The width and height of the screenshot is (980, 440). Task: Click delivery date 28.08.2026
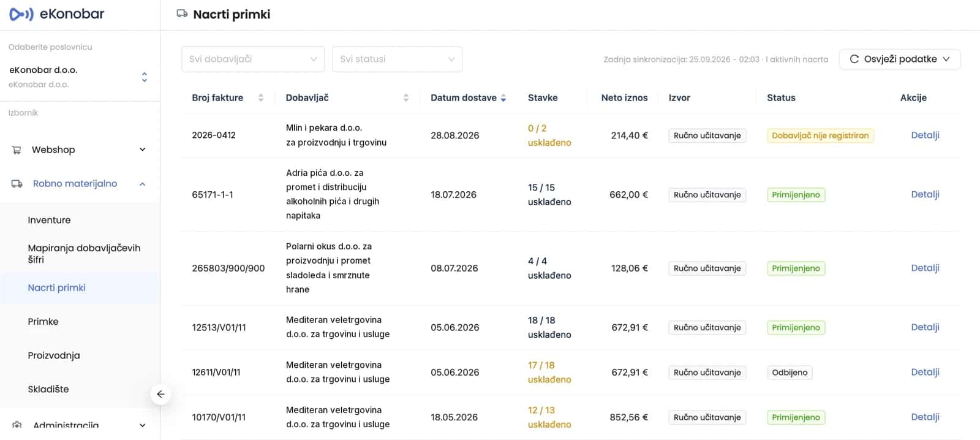(455, 135)
